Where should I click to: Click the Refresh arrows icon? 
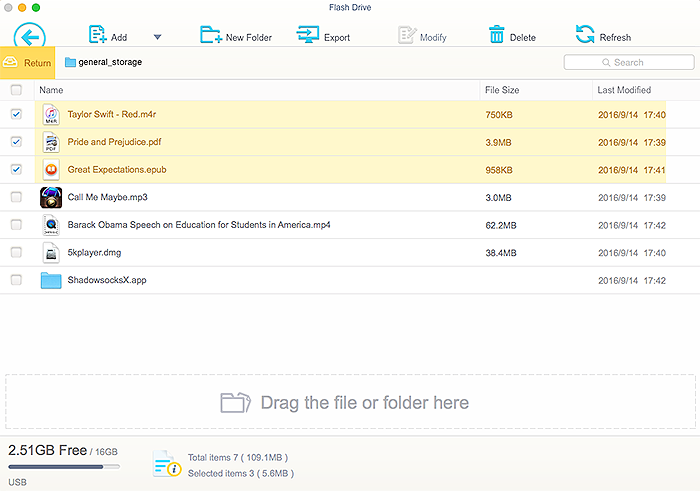585,34
